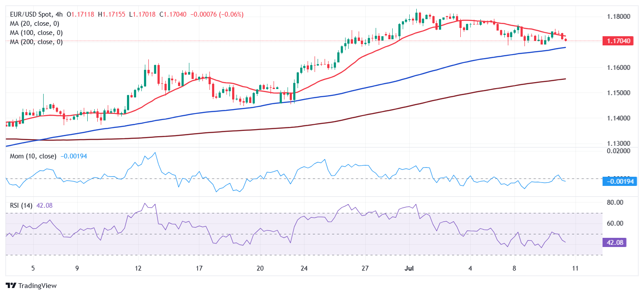Select the MA (100, close, 0) legend

36,33
